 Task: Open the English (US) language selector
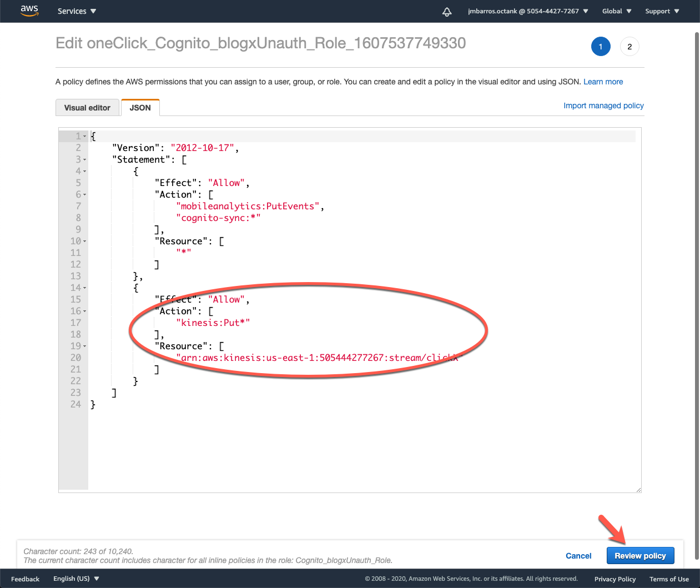(x=76, y=579)
